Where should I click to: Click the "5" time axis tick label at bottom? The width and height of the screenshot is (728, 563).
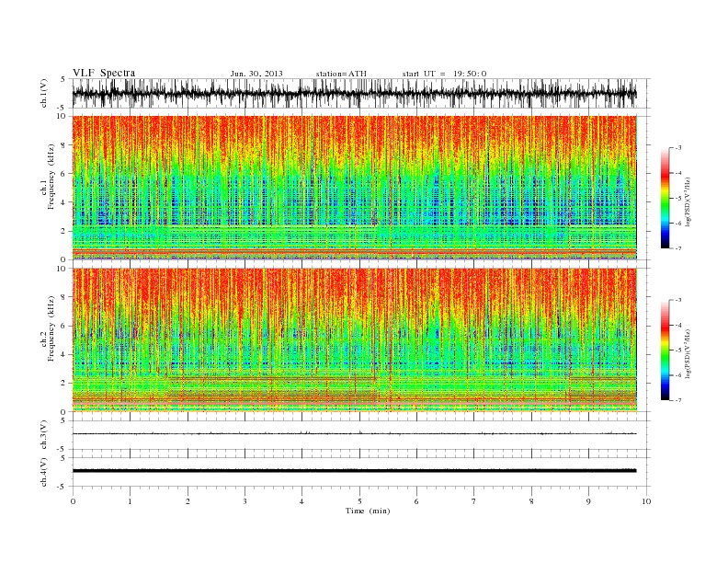(x=359, y=501)
